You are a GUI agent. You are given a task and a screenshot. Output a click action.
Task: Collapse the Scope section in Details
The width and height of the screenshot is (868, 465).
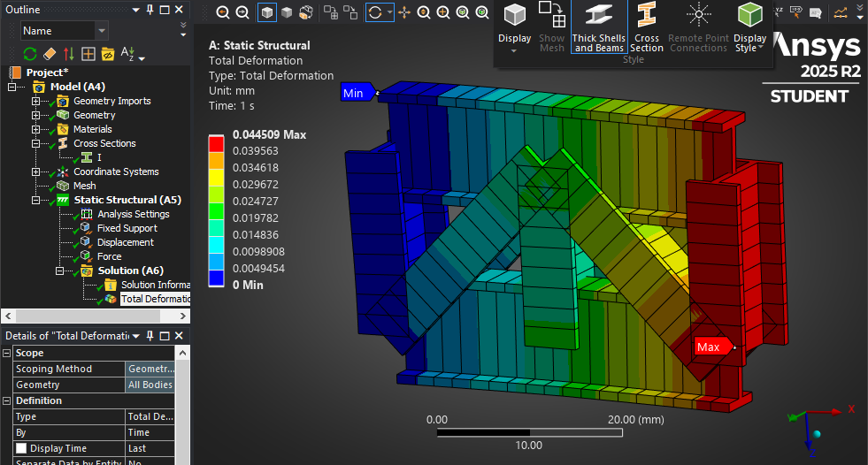coord(7,353)
